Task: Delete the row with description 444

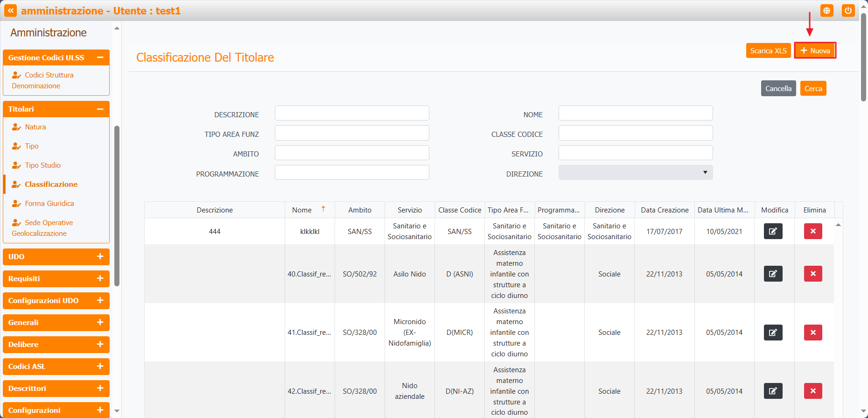Action: 812,231
